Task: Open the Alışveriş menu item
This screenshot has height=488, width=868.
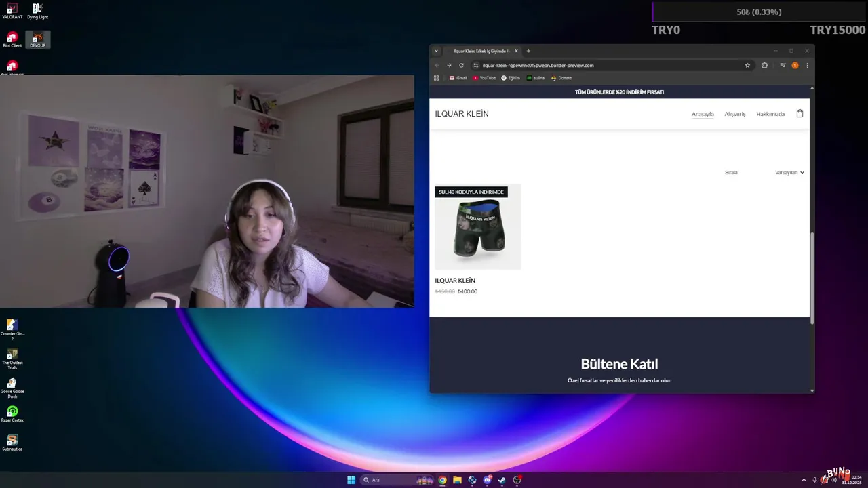Action: point(734,114)
